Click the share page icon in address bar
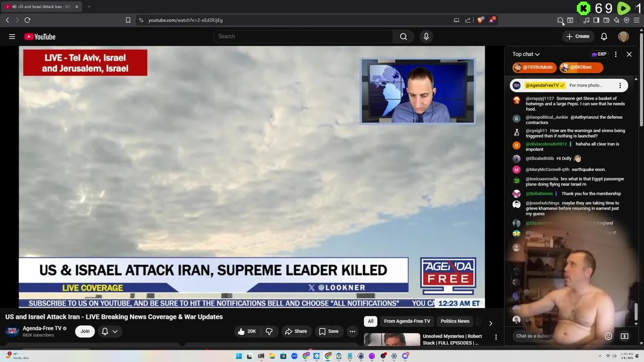The height and width of the screenshot is (362, 644). coord(468,20)
